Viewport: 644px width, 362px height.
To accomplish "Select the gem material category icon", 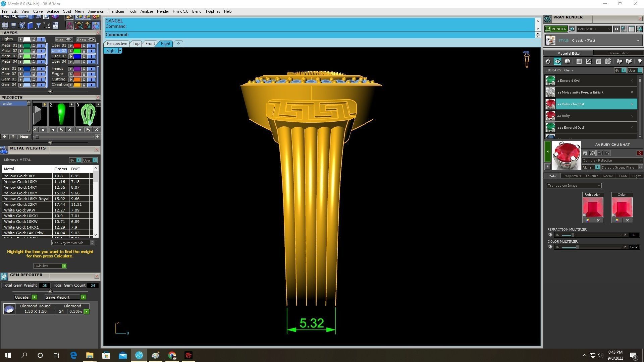I will point(557,61).
